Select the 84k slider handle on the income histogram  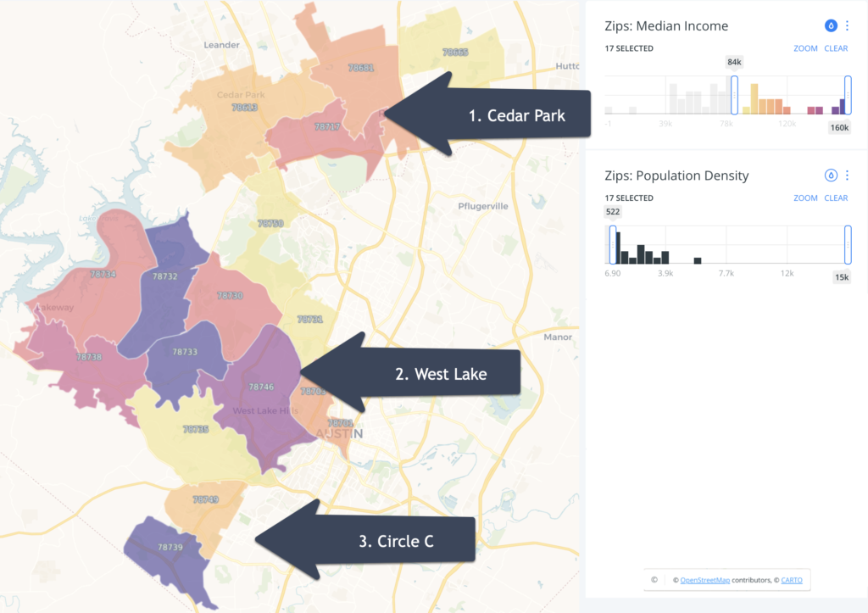(x=734, y=95)
